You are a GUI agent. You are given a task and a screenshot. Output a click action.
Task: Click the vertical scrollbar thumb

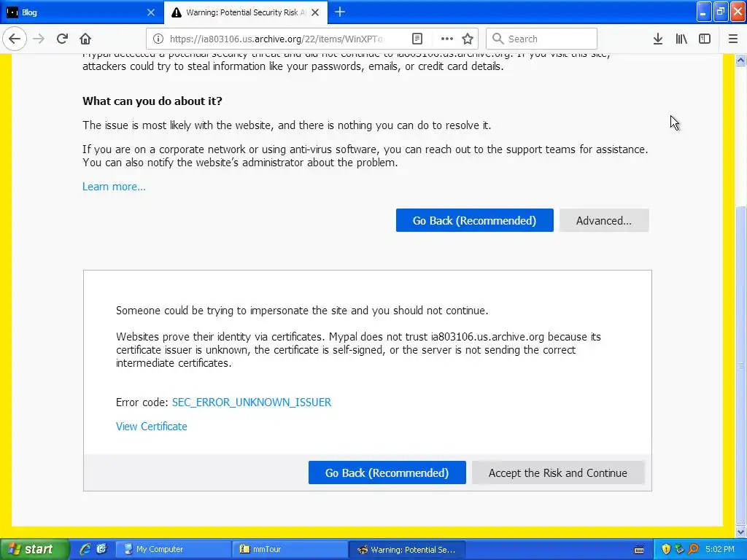pyautogui.click(x=740, y=365)
